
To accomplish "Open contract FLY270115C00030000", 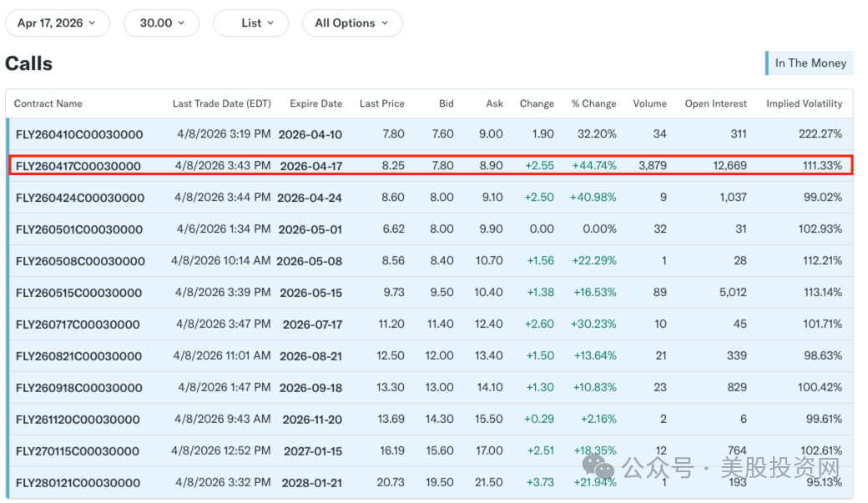I will (x=78, y=451).
